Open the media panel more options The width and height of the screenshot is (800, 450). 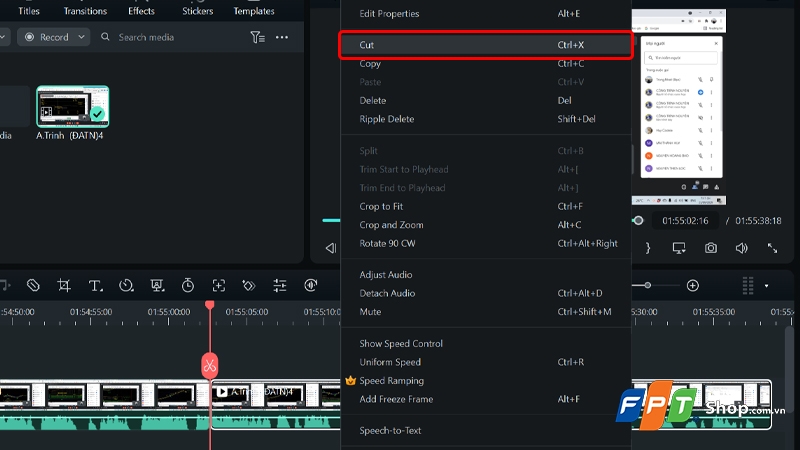[x=282, y=37]
